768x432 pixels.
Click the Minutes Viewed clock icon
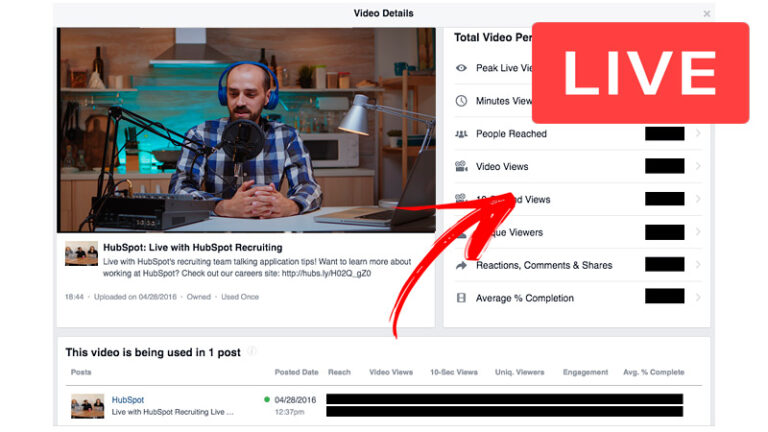coord(461,101)
